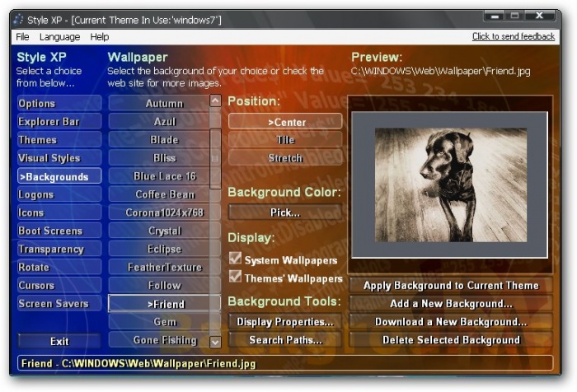This screenshot has width=577, height=392.
Task: Go to Boot Screens section
Action: (x=59, y=231)
